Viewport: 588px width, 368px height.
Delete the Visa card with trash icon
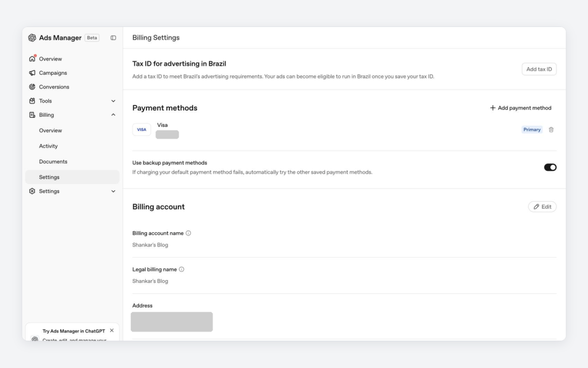pyautogui.click(x=551, y=129)
